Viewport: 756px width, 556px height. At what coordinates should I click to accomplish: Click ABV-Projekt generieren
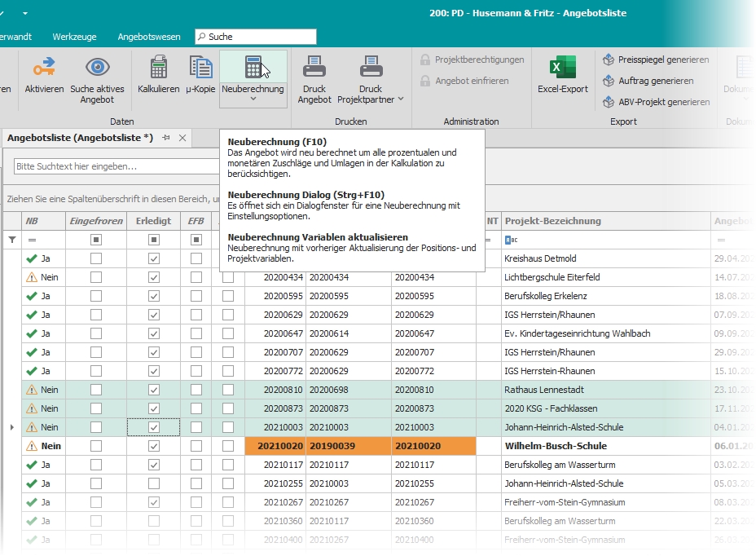tap(655, 102)
